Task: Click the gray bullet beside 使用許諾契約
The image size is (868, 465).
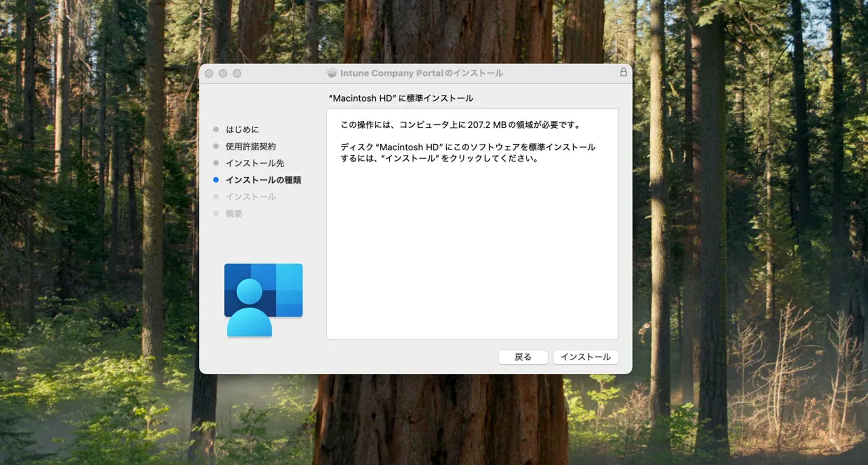Action: (216, 146)
